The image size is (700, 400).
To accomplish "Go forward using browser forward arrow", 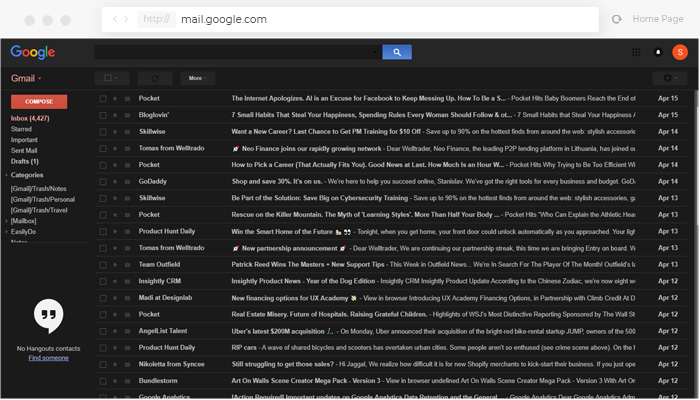I will 126,19.
